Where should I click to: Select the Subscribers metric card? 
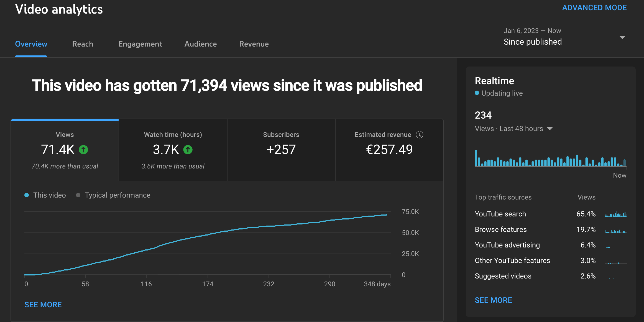tap(281, 150)
